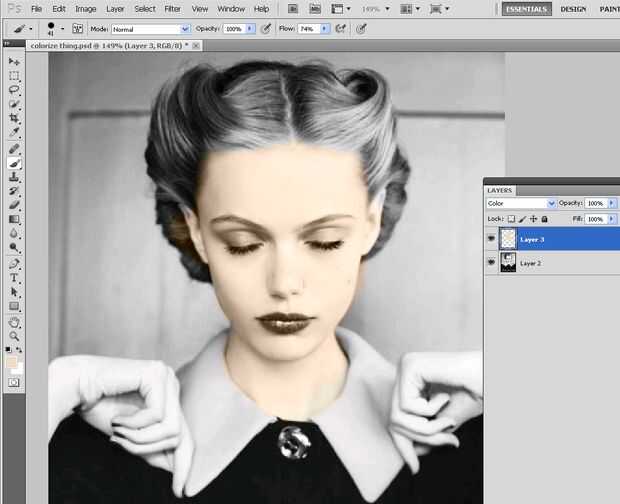This screenshot has height=504, width=620.
Task: Select the Lasso tool
Action: [x=15, y=90]
